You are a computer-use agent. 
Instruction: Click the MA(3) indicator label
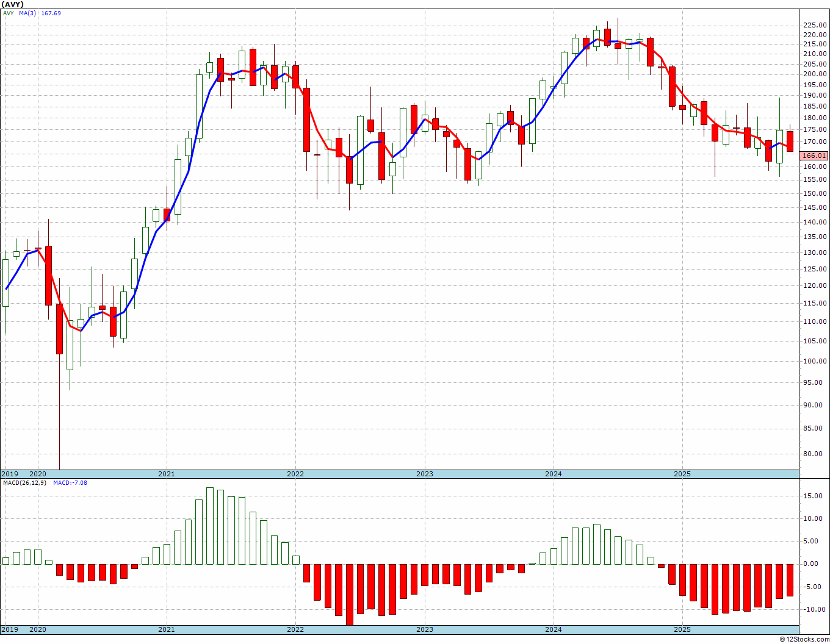pos(27,13)
